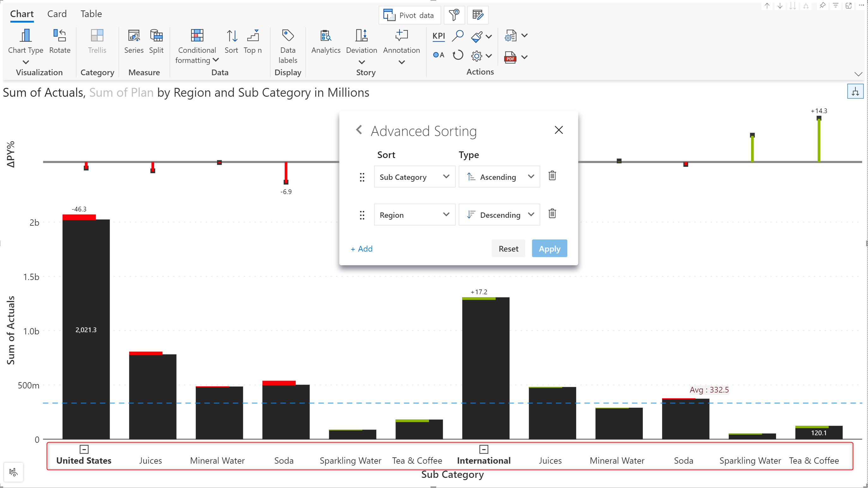Toggle the Pivot data option
This screenshot has width=868, height=488.
tap(409, 15)
